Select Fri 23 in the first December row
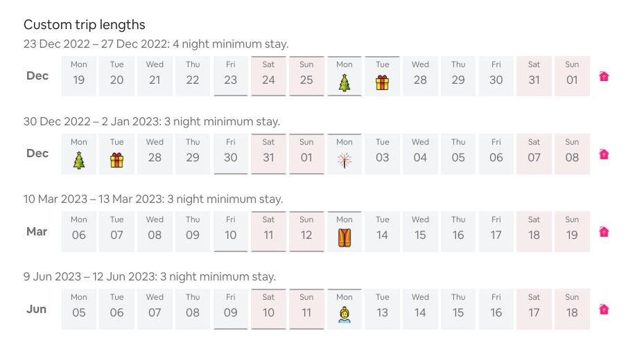 pyautogui.click(x=230, y=76)
